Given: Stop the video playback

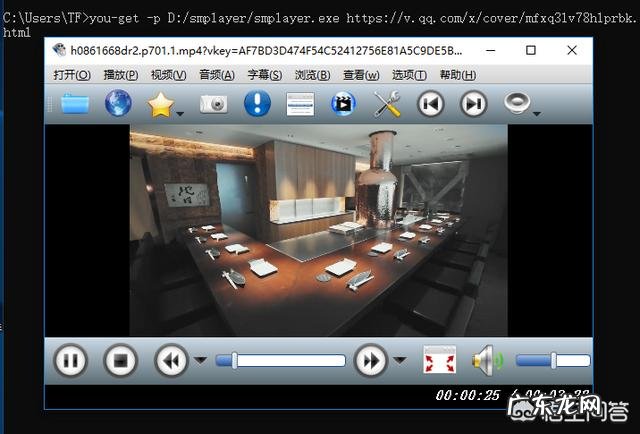Looking at the screenshot, I should point(120,361).
